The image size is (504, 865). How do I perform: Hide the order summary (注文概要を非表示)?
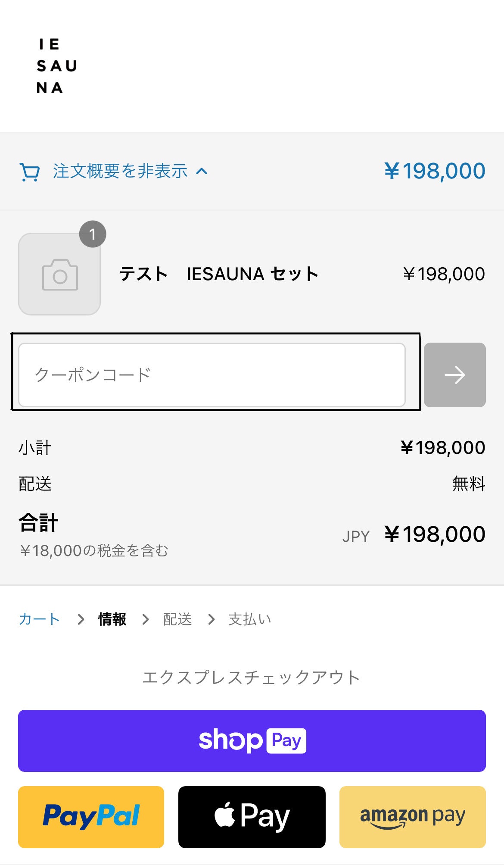(x=120, y=171)
